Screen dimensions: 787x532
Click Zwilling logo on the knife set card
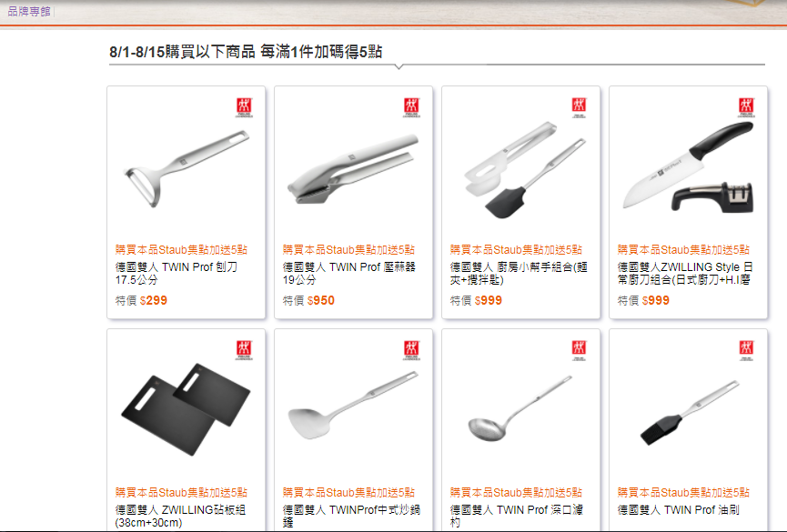click(746, 107)
